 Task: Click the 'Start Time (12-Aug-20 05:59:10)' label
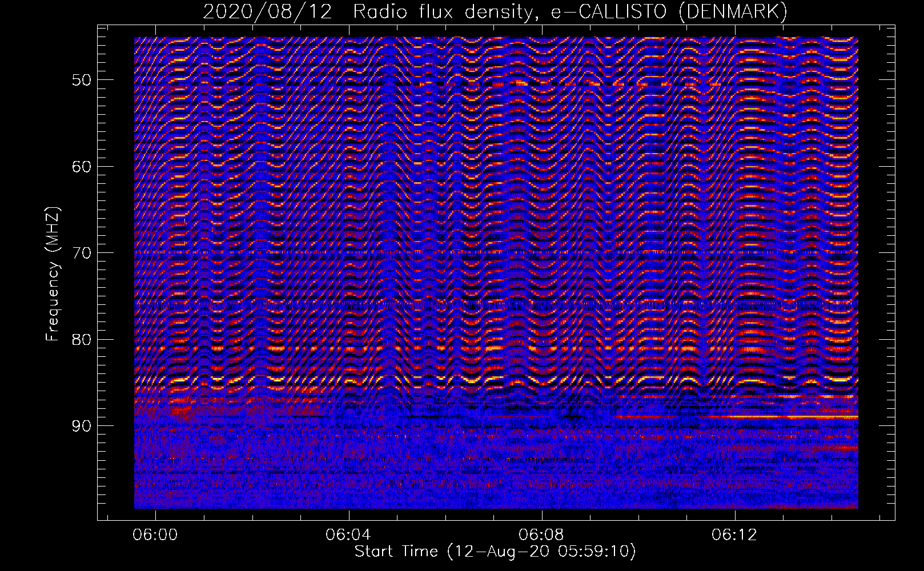[x=495, y=552]
